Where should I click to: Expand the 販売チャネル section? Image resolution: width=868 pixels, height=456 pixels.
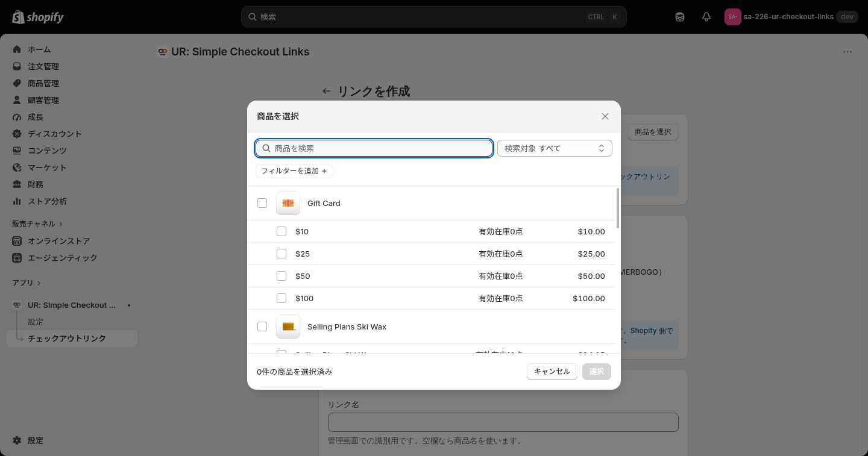click(x=37, y=223)
